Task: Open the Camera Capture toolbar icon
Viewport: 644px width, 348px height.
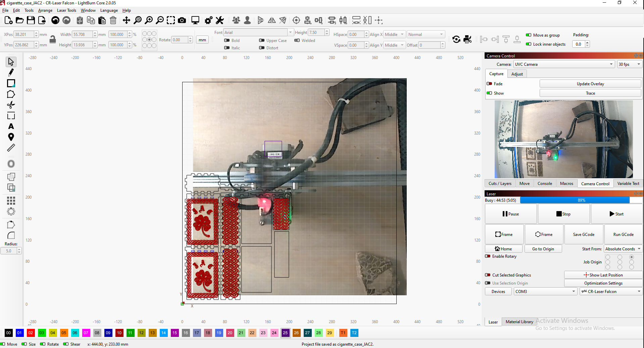Action: point(182,20)
